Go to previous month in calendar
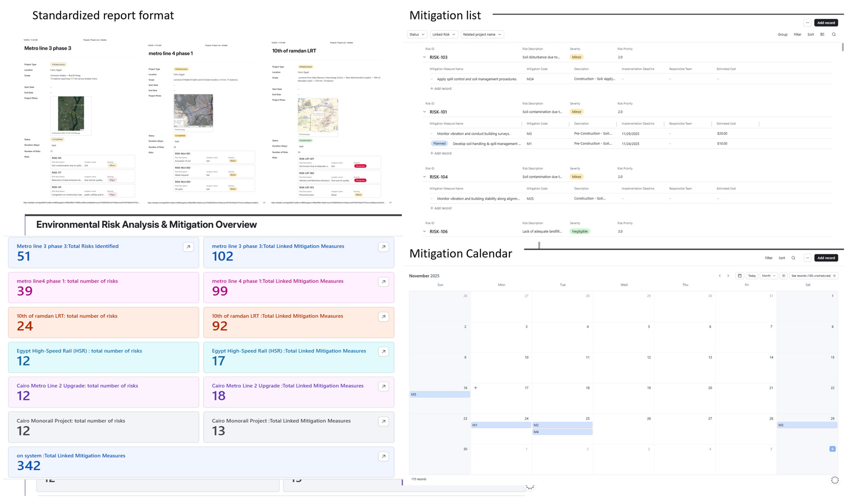Image resolution: width=849 pixels, height=504 pixels. [x=720, y=276]
